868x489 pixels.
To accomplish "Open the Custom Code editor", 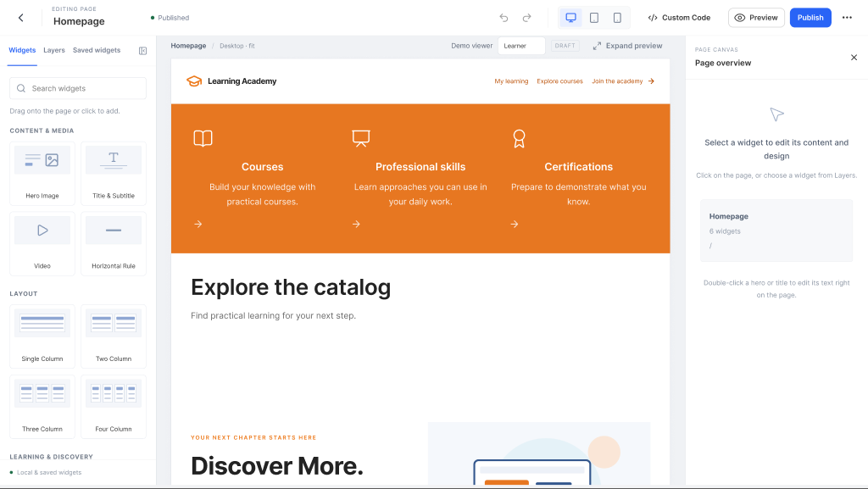I will click(x=679, y=18).
